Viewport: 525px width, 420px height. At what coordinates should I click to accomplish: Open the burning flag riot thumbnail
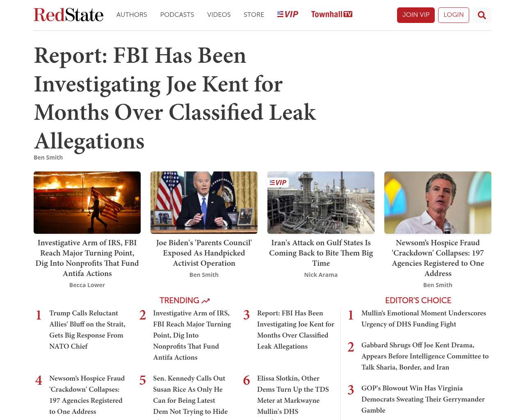[87, 203]
